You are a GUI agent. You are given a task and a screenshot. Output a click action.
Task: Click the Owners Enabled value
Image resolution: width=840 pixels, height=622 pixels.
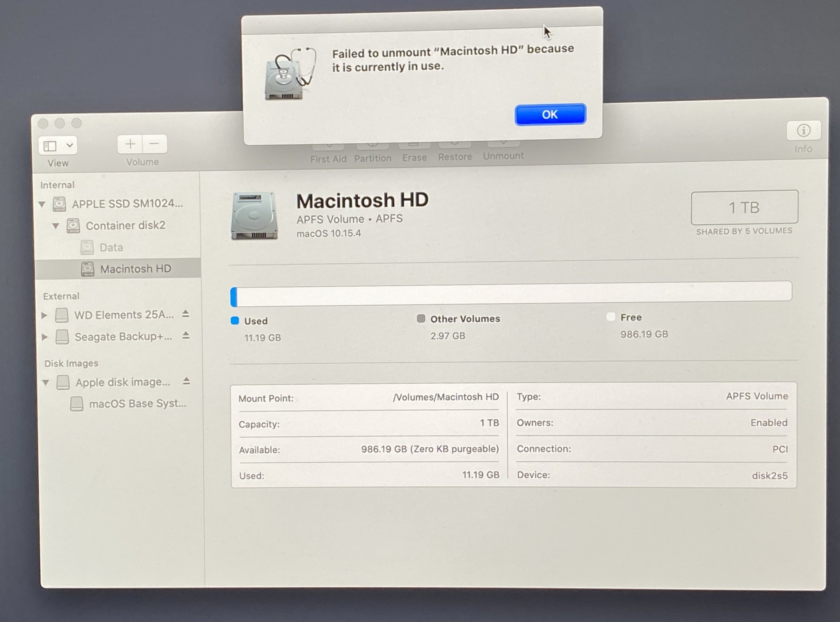[x=769, y=423]
